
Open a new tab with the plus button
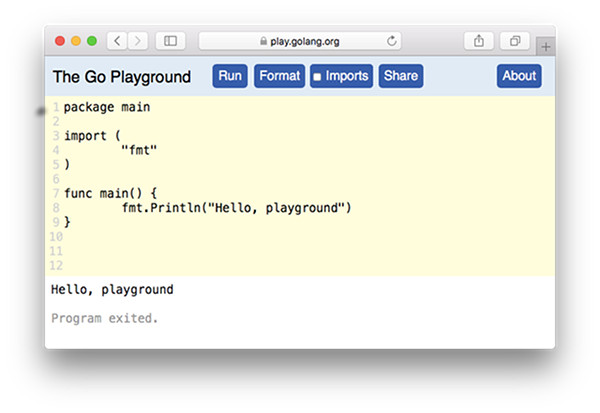545,46
